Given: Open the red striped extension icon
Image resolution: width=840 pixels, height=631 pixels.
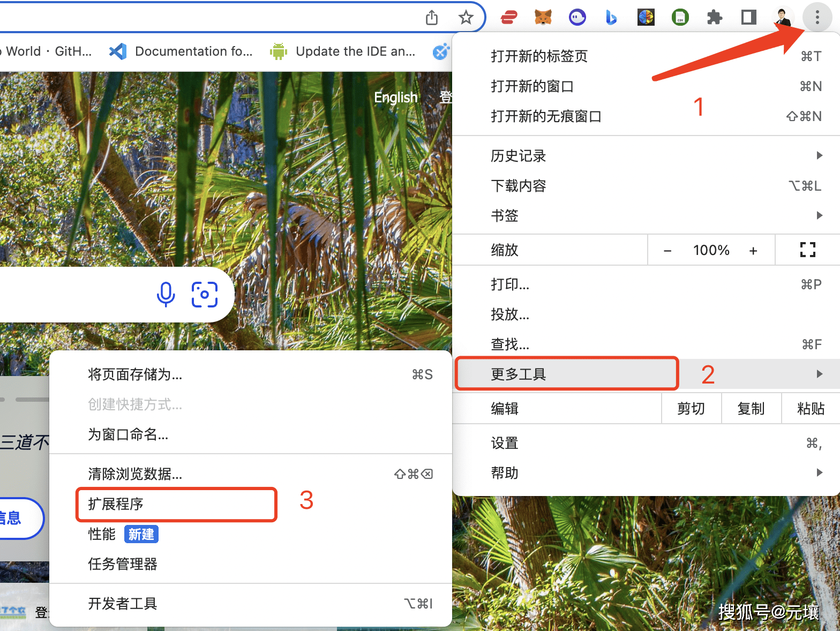Looking at the screenshot, I should (x=508, y=18).
